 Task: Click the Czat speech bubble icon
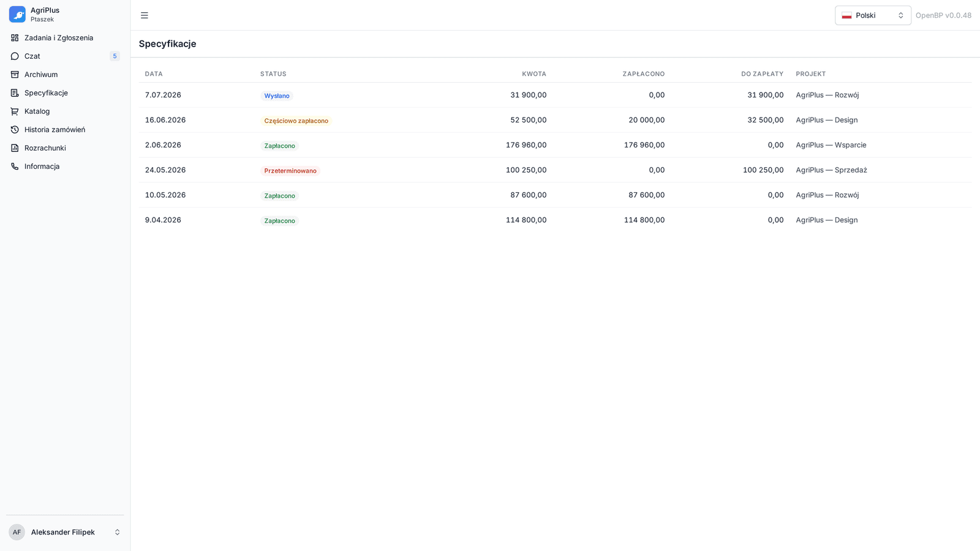[15, 56]
